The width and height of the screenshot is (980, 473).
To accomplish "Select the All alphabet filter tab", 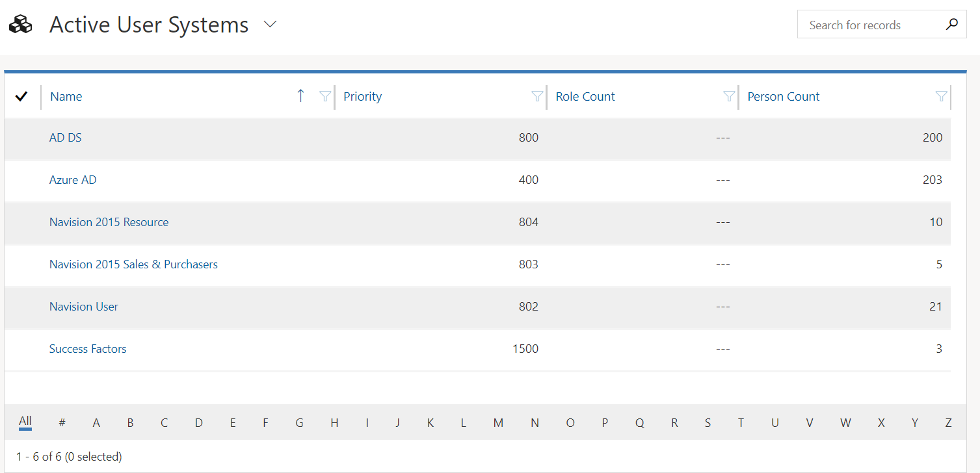I will pos(25,421).
